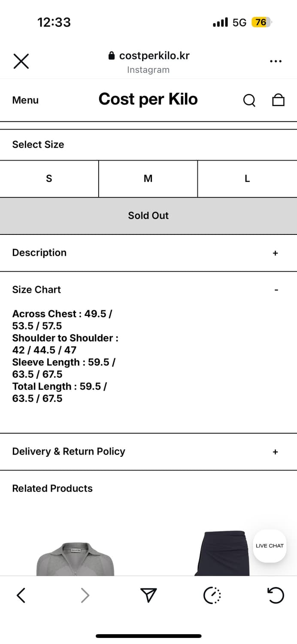Select size L

tap(247, 179)
